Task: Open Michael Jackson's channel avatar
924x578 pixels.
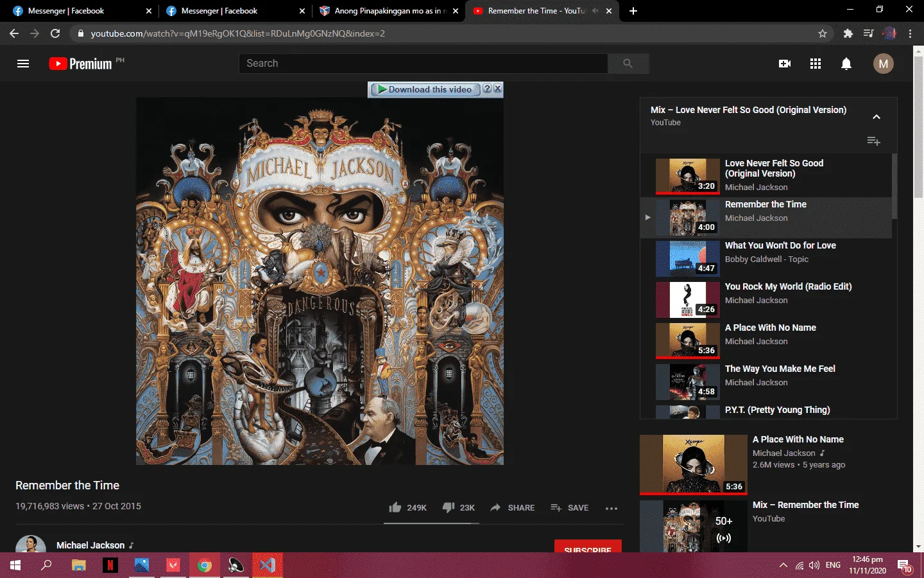Action: coord(31,544)
